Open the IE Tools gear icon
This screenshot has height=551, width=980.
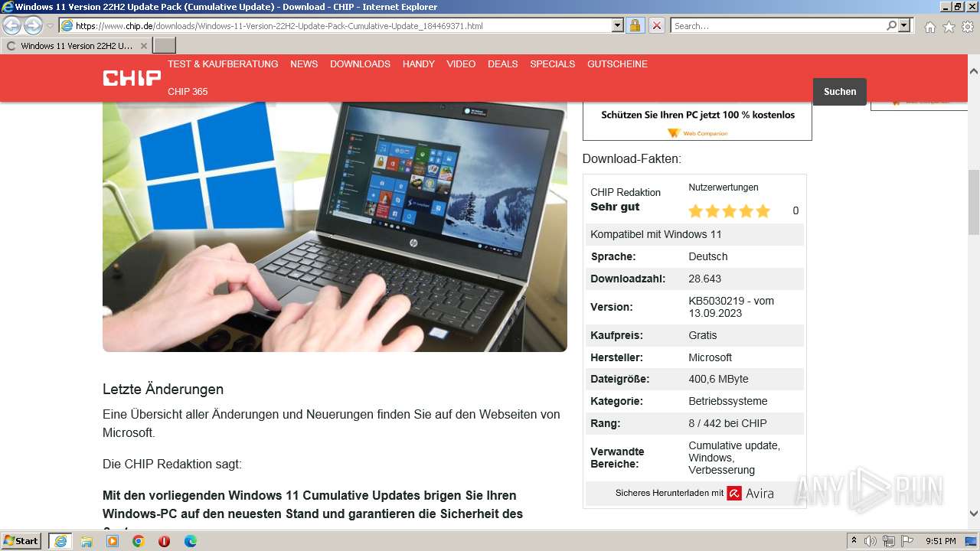[968, 27]
